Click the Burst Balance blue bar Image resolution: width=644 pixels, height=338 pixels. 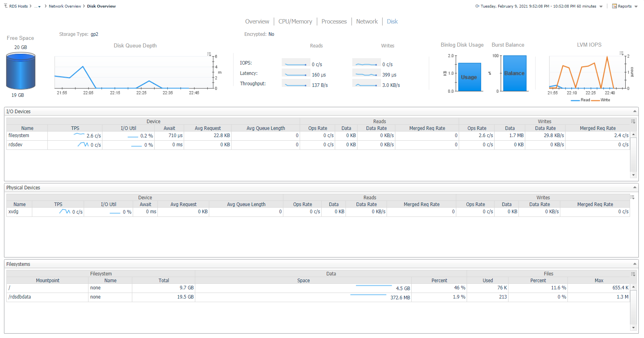tap(514, 73)
